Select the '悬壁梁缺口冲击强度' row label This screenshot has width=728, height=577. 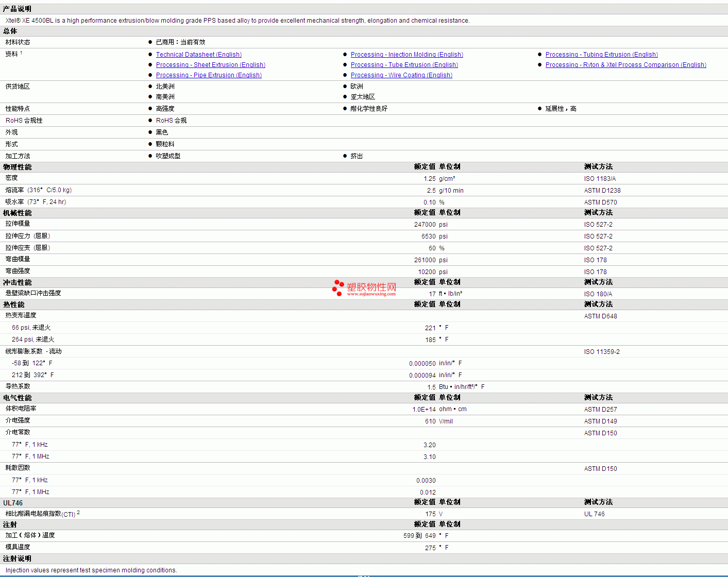pyautogui.click(x=33, y=293)
